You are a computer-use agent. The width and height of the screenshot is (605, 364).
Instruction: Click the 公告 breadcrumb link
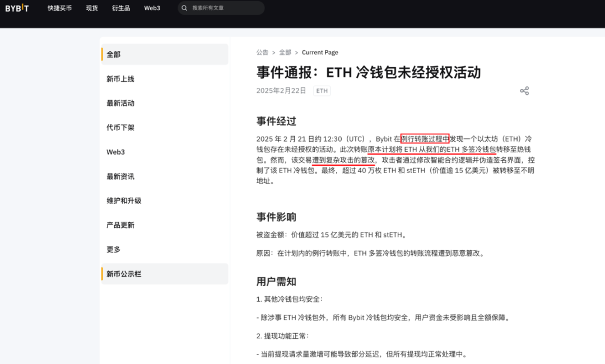click(262, 52)
